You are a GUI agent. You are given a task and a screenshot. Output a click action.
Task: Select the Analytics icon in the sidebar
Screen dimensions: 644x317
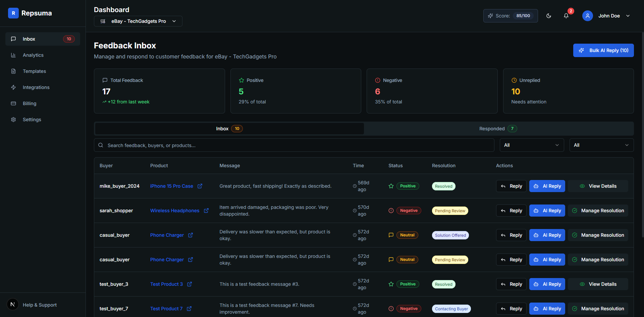(13, 55)
